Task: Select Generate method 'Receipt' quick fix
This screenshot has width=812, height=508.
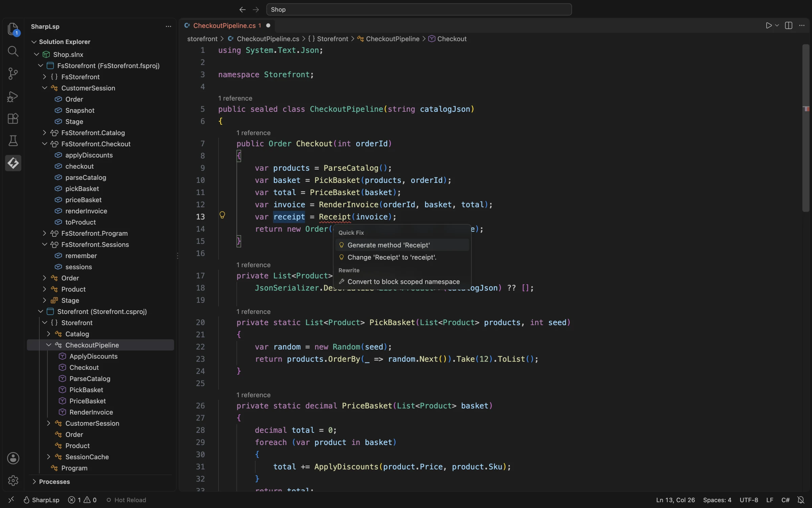Action: (402, 245)
